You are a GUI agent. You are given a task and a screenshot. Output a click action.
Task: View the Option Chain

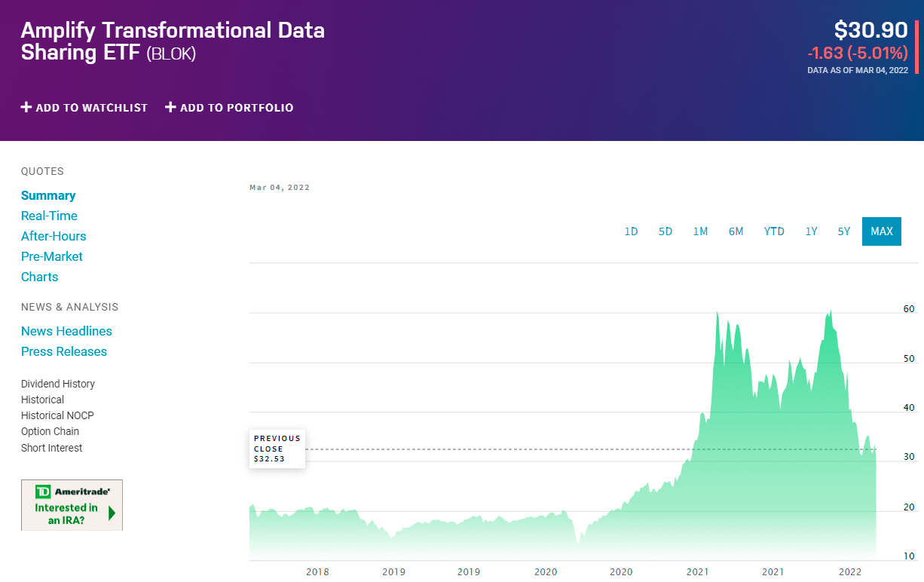50,431
